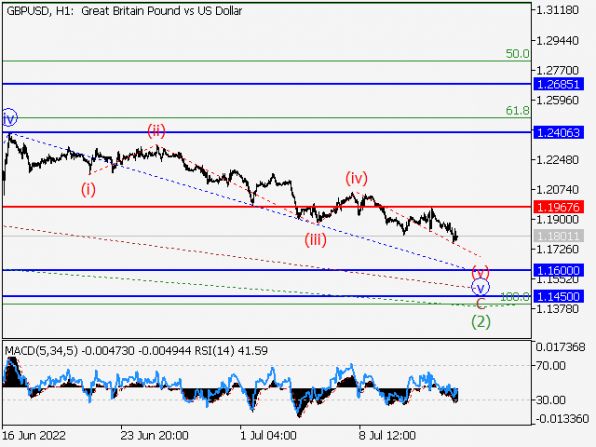Select the red wave label (iii)
596x447 pixels.
315,240
